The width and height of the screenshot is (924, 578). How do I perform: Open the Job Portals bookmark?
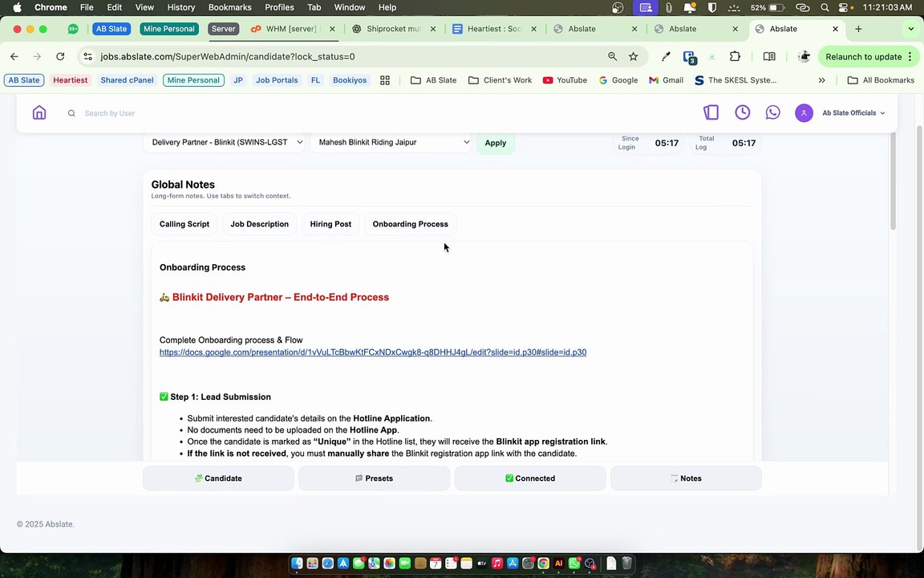click(x=277, y=80)
